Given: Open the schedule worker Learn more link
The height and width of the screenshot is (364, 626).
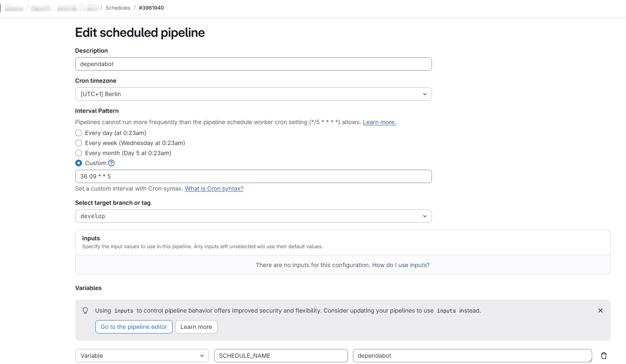Looking at the screenshot, I should click(x=379, y=122).
